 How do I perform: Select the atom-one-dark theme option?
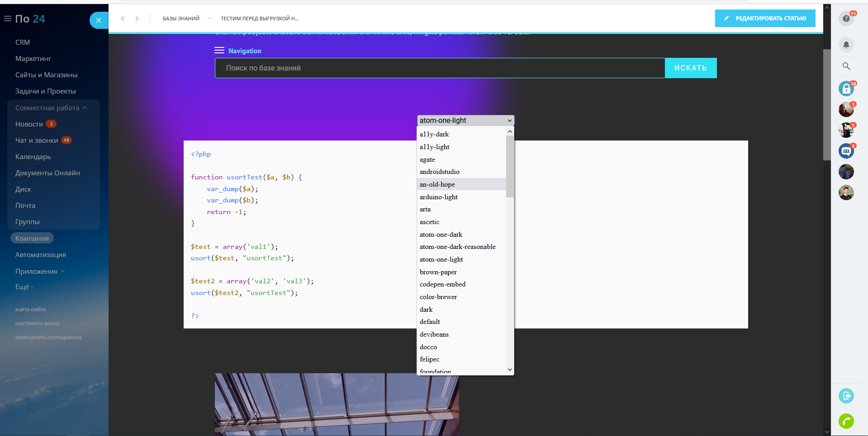pyautogui.click(x=441, y=234)
